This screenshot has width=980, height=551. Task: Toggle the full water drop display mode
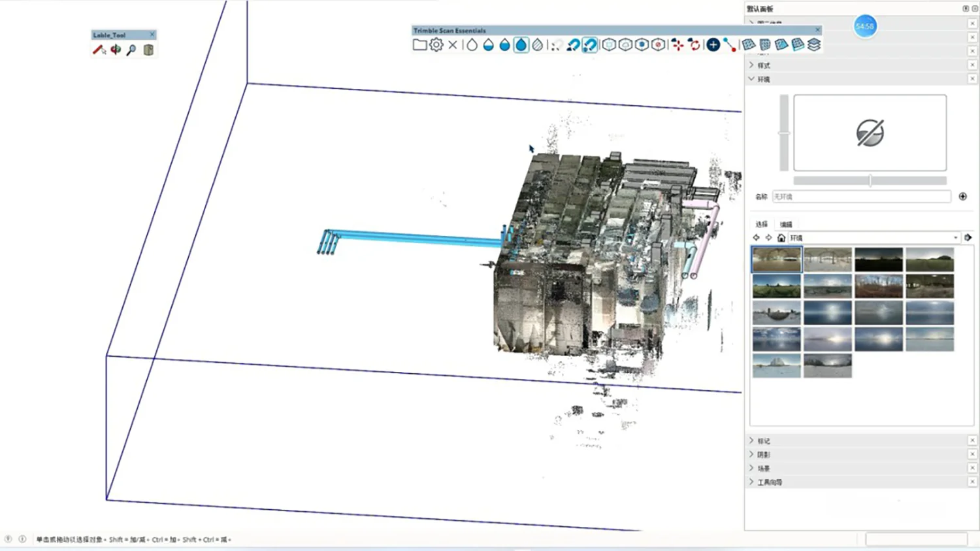click(521, 44)
